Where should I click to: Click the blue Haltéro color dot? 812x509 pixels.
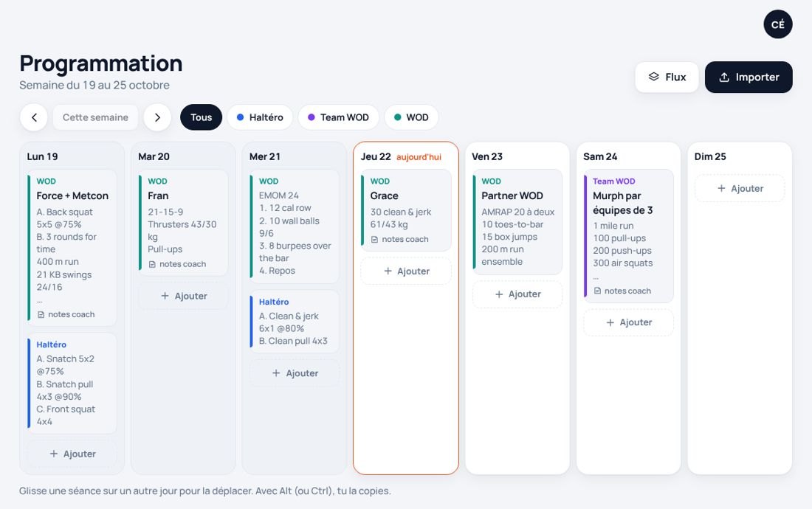tap(241, 117)
